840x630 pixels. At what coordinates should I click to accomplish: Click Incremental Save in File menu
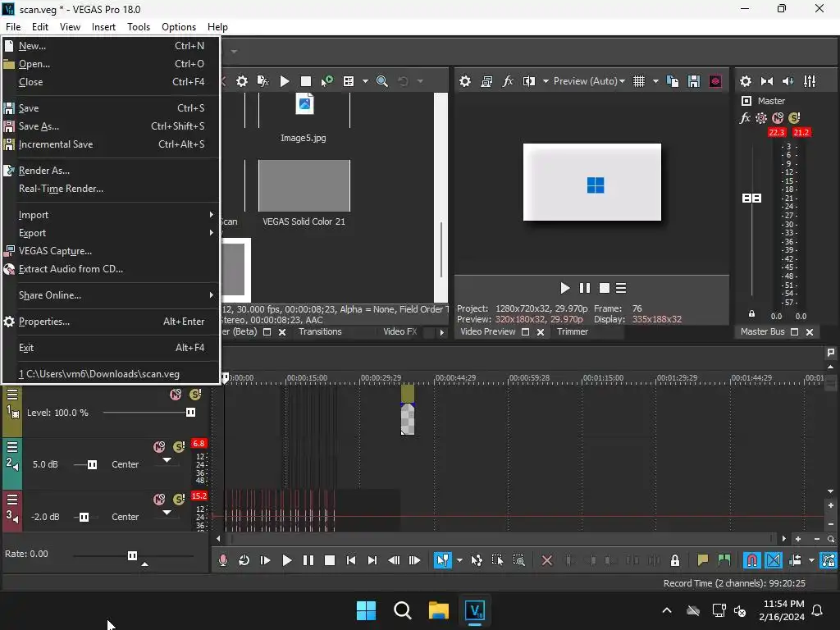pos(111,144)
